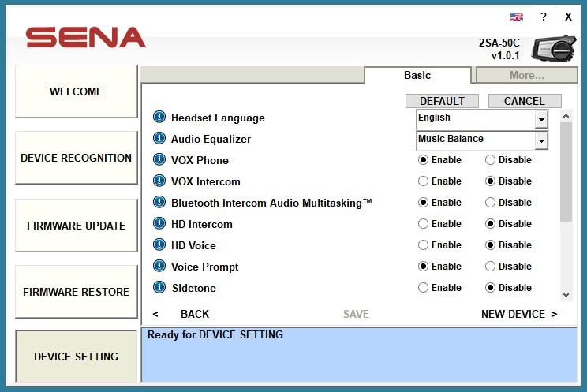This screenshot has width=587, height=392.
Task: Click info icon next to Audio Equalizer
Action: 159,139
